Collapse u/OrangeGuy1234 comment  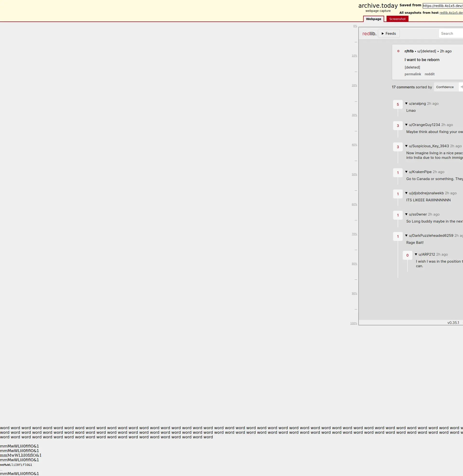coord(406,125)
